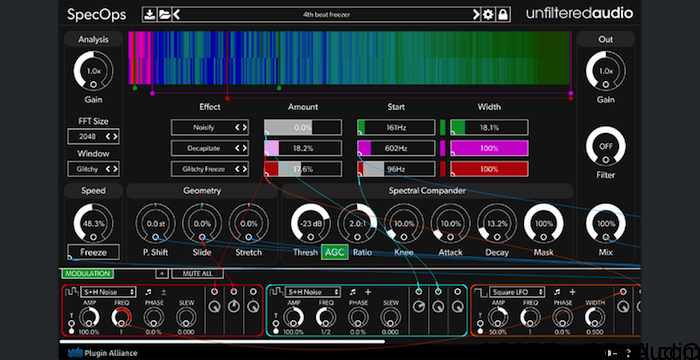This screenshot has width=700, height=360.
Task: Toggle tempo sync note on cyan modulator
Action: click(353, 292)
